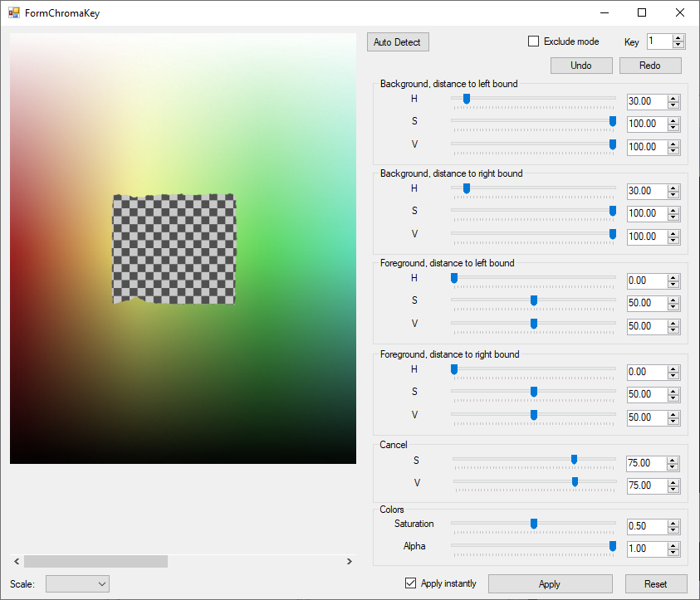Increment Foreground left bound S spinner up
Viewport: 700px width, 600px height.
click(673, 300)
